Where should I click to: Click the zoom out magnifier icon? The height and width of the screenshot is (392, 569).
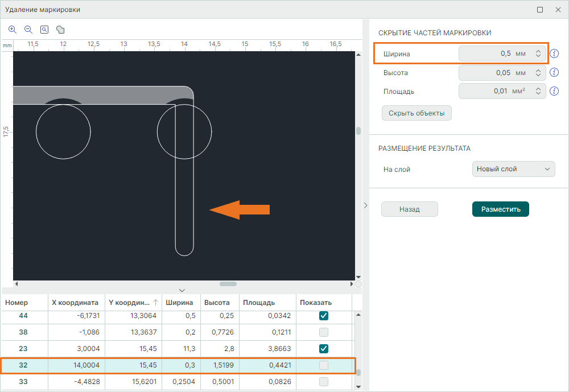tap(28, 30)
